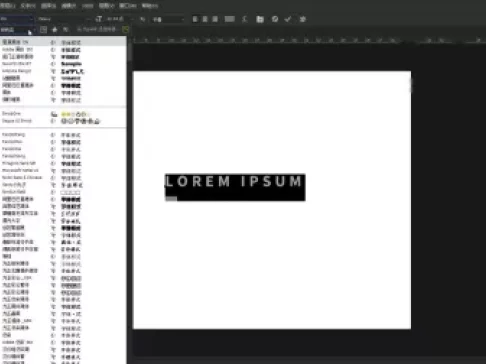Open the font filter dropdown above the list

pyautogui.click(x=18, y=30)
